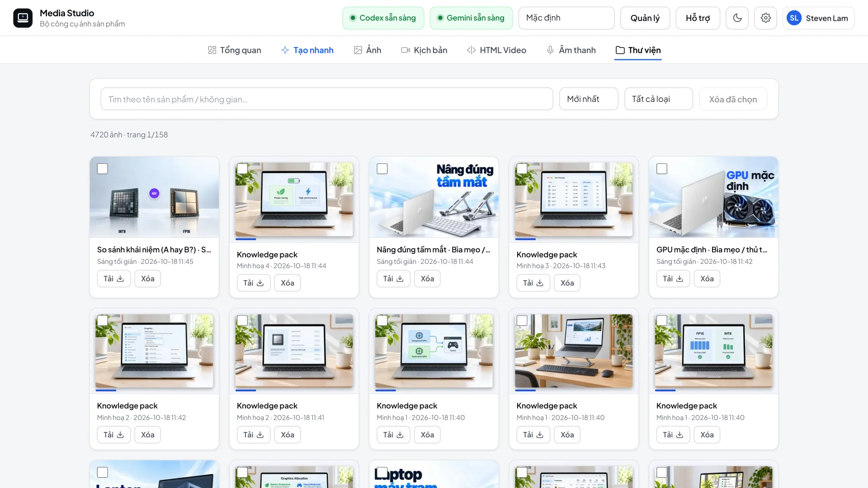The image size is (868, 488).
Task: Open the Nâng đúng tầm mắt thumbnail
Action: tap(434, 197)
